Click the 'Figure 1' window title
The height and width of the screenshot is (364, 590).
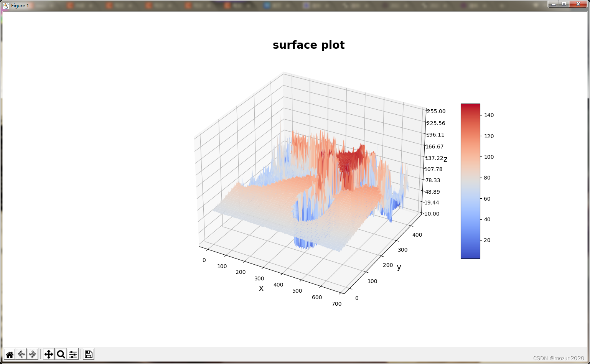click(x=20, y=6)
